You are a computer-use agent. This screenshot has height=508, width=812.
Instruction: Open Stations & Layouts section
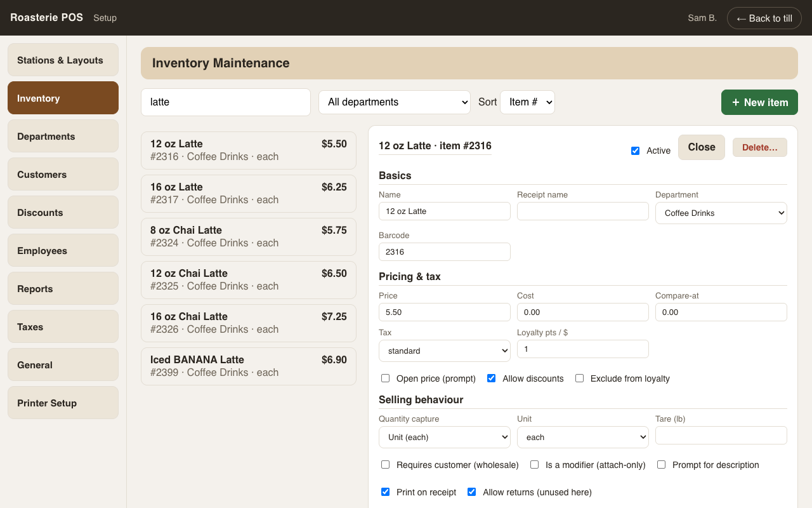[63, 60]
